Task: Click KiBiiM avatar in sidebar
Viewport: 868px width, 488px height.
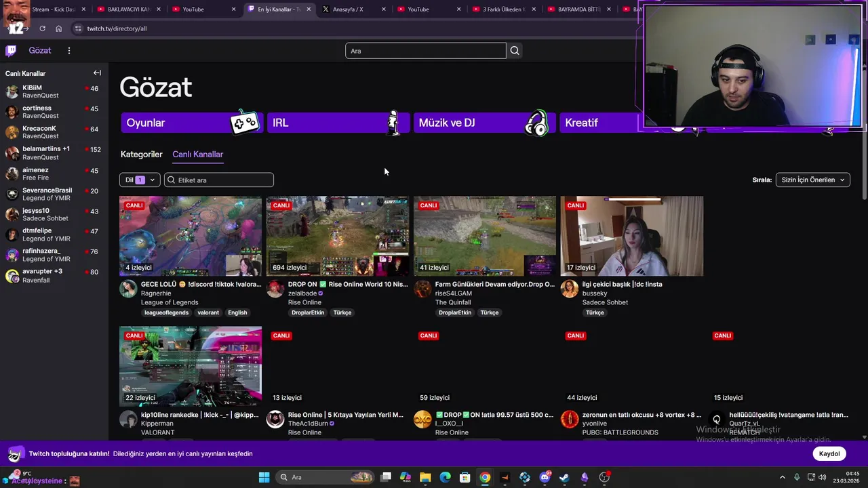Action: 12,91
